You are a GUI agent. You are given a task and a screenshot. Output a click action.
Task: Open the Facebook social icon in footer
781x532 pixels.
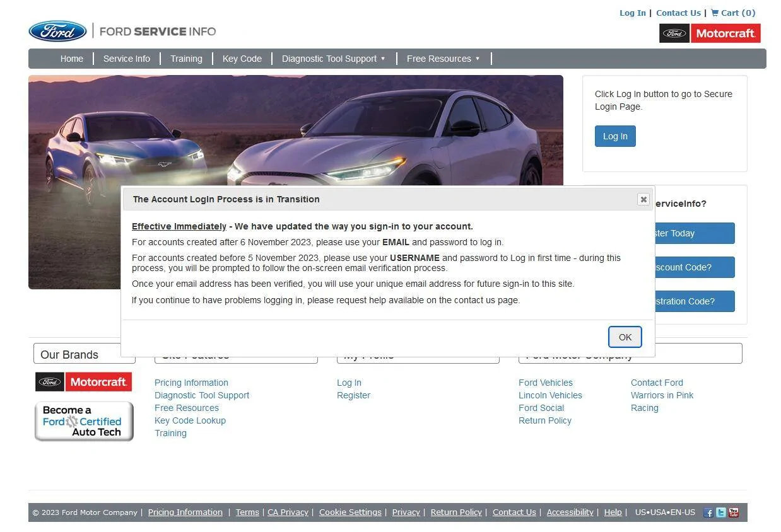[x=708, y=512]
